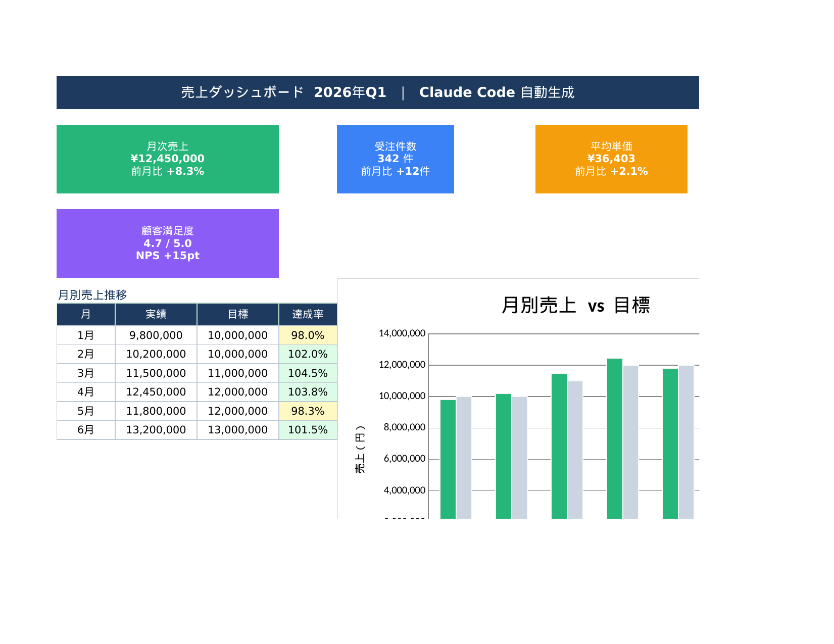
Task: Select the tallest green bar in chart
Action: [x=614, y=438]
